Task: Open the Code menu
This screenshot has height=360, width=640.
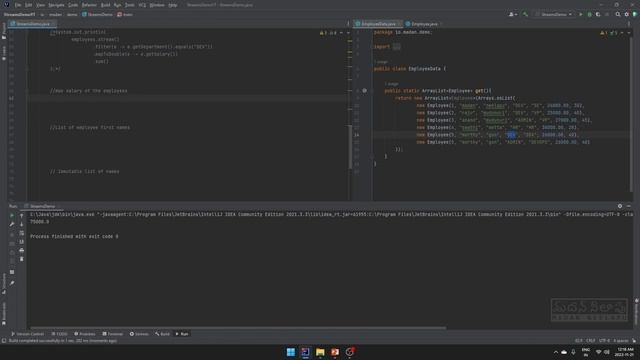Action: click(x=73, y=5)
